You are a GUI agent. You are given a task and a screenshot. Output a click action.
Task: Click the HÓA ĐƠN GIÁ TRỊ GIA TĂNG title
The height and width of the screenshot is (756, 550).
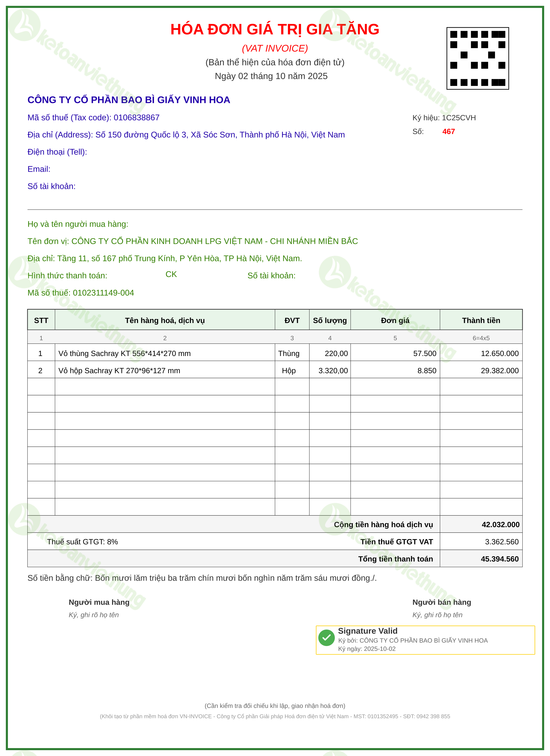tap(275, 29)
